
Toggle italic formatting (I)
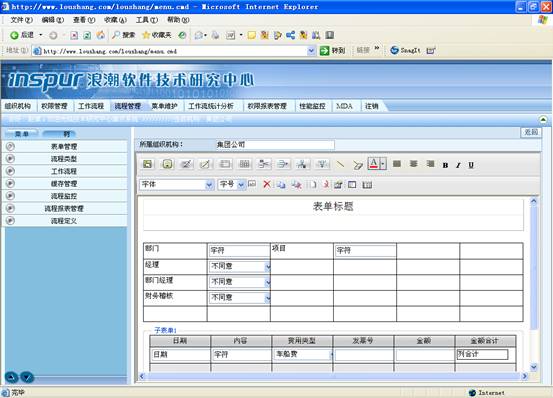458,165
